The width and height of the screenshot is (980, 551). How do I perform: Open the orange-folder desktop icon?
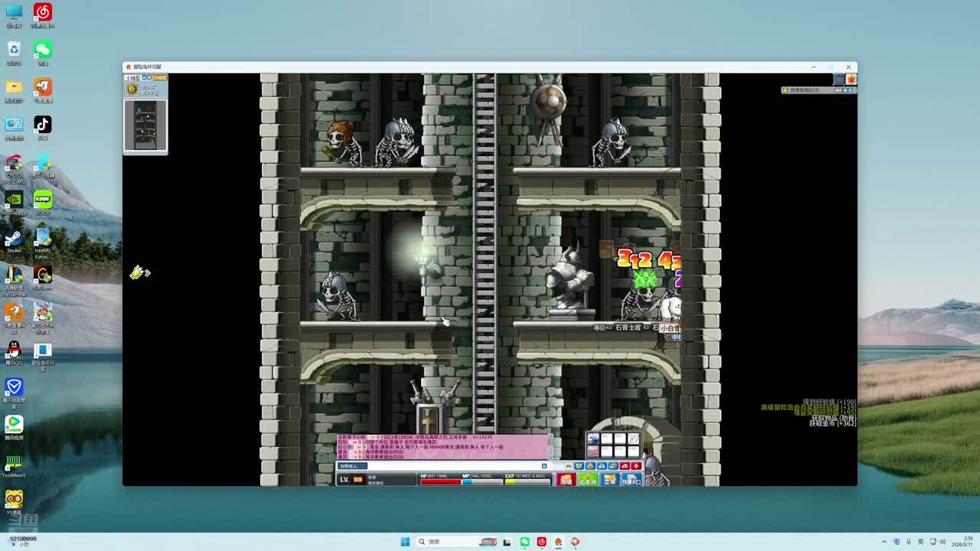point(14,87)
